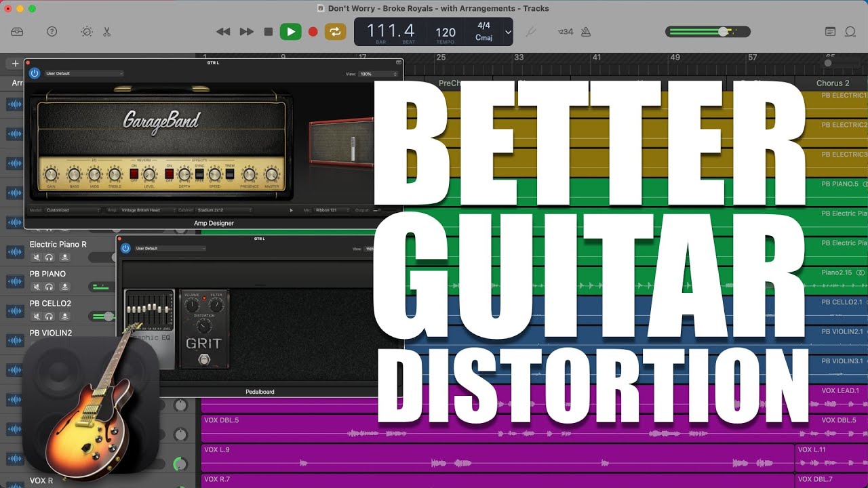Mute the PB PIANO track

[35, 287]
